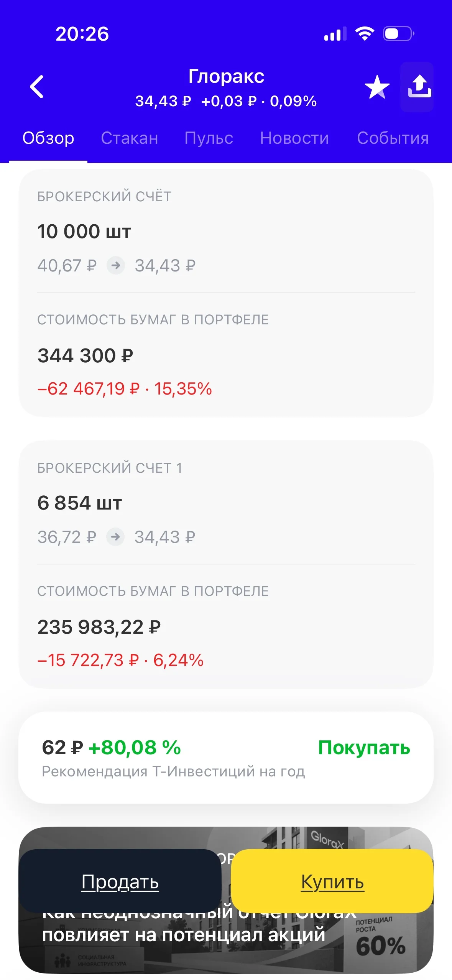Viewport: 452px width, 980px height.
Task: Tap the battery indicator in status bar
Action: (399, 34)
